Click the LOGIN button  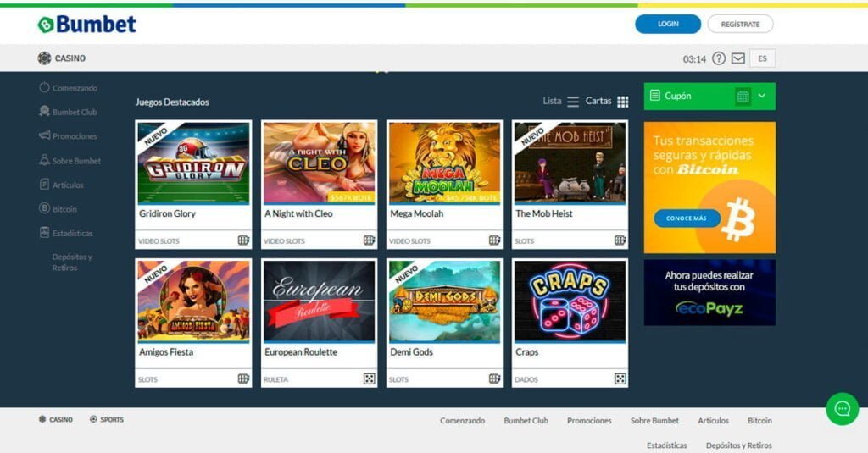668,24
